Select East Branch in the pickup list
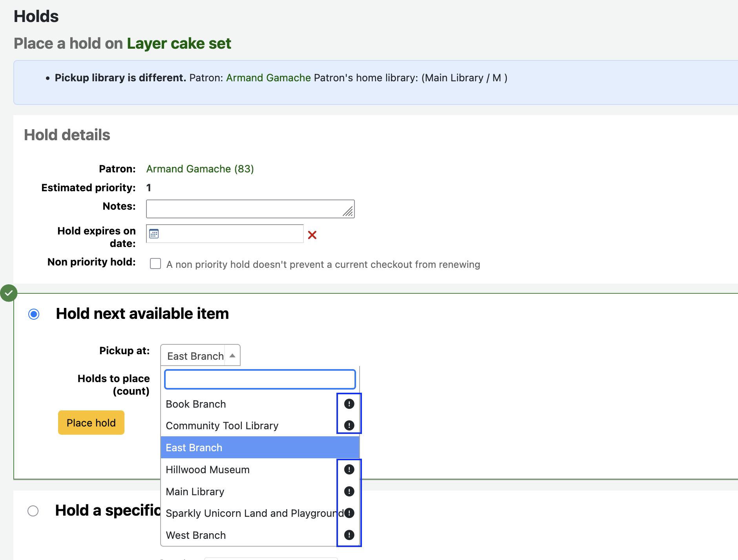The width and height of the screenshot is (738, 560). click(194, 448)
